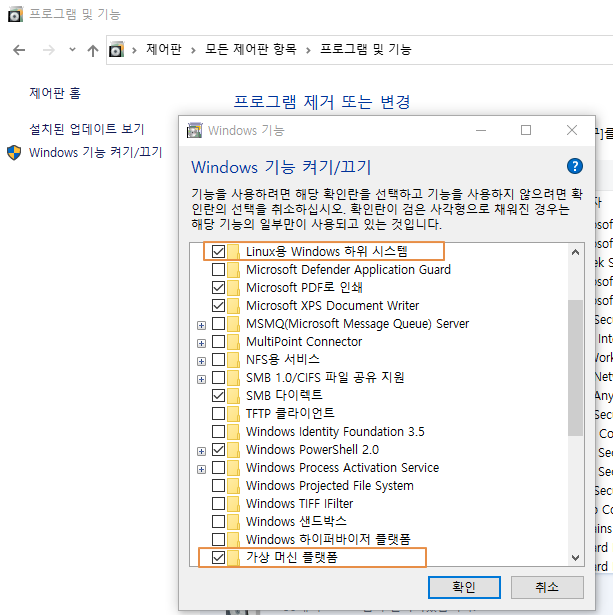
Task: Open 제어판 홈 link
Action: pos(55,93)
